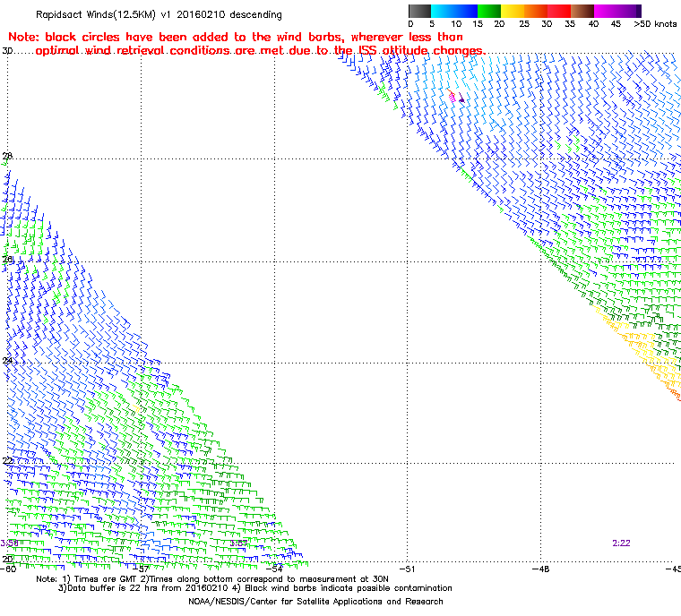Click the longitude label -48

coord(540,569)
